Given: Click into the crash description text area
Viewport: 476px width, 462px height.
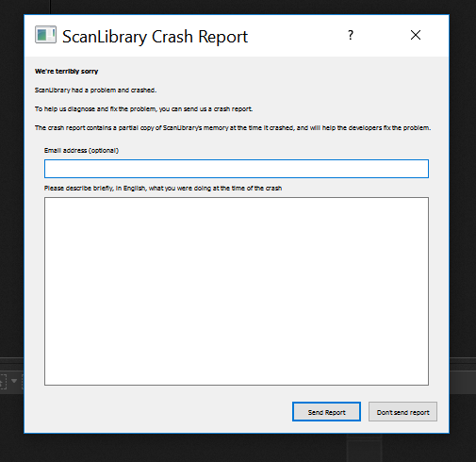Looking at the screenshot, I should (x=237, y=291).
